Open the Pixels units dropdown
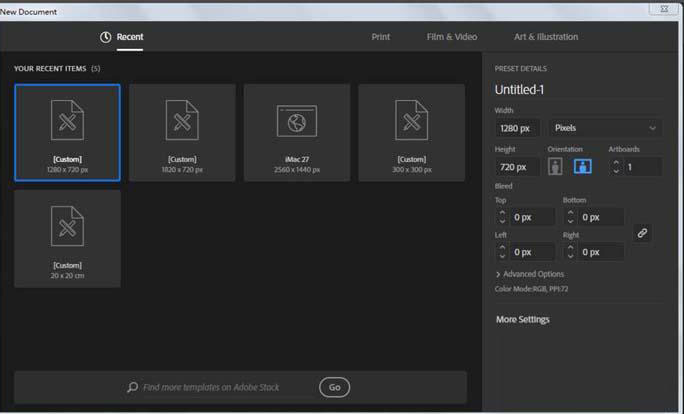The width and height of the screenshot is (684, 414). 605,128
